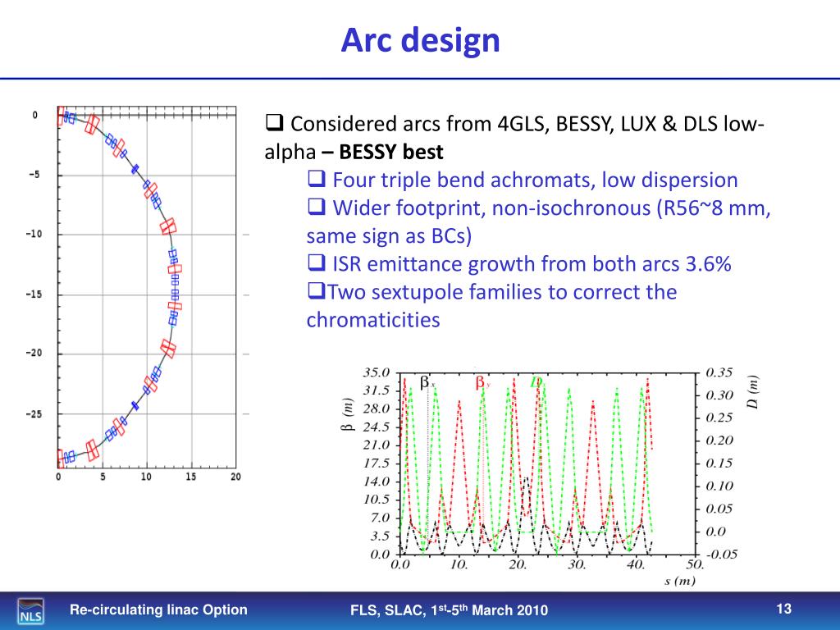This screenshot has width=840, height=630.
Task: Click the black βx legend label
Action: coord(427,382)
